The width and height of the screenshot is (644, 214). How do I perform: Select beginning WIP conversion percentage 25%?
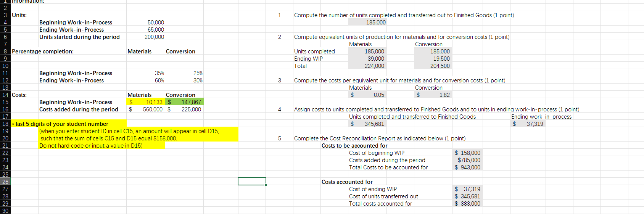pos(198,73)
